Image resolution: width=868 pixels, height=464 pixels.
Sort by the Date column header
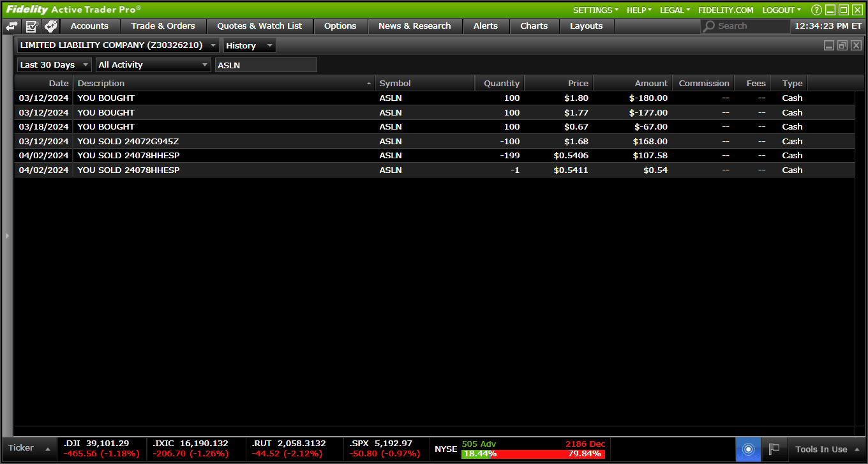[x=44, y=84]
